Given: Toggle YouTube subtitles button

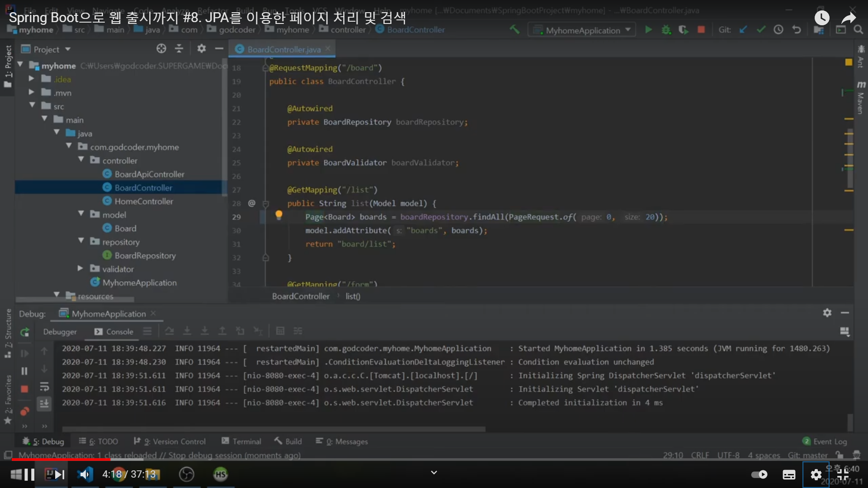Looking at the screenshot, I should [789, 474].
